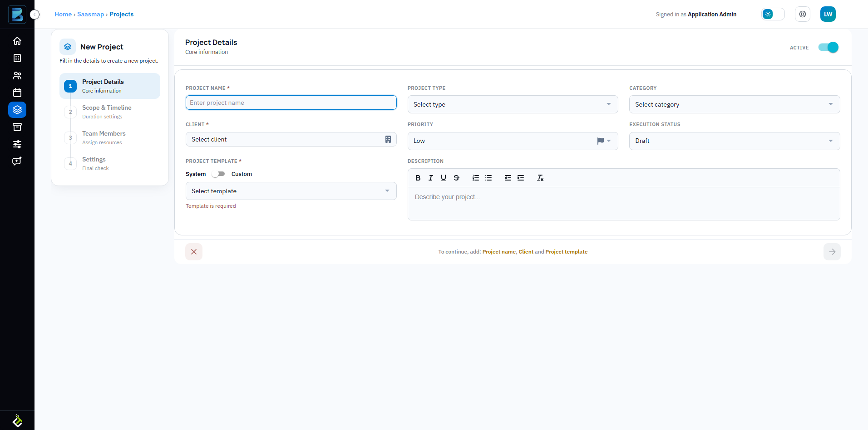The height and width of the screenshot is (430, 868).
Task: Open the Priority dropdown showing Low
Action: click(x=513, y=141)
